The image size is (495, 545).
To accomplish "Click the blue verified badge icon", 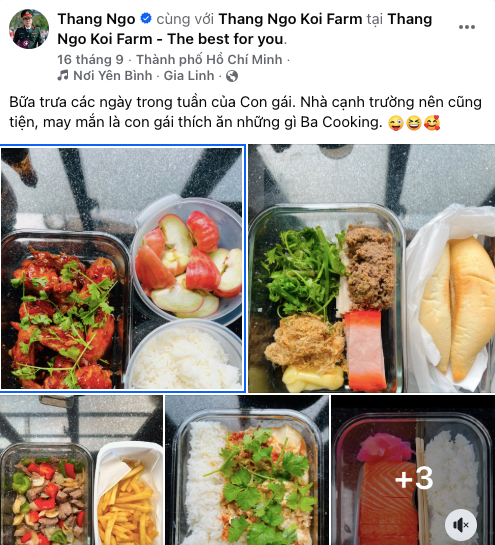I will tap(146, 18).
